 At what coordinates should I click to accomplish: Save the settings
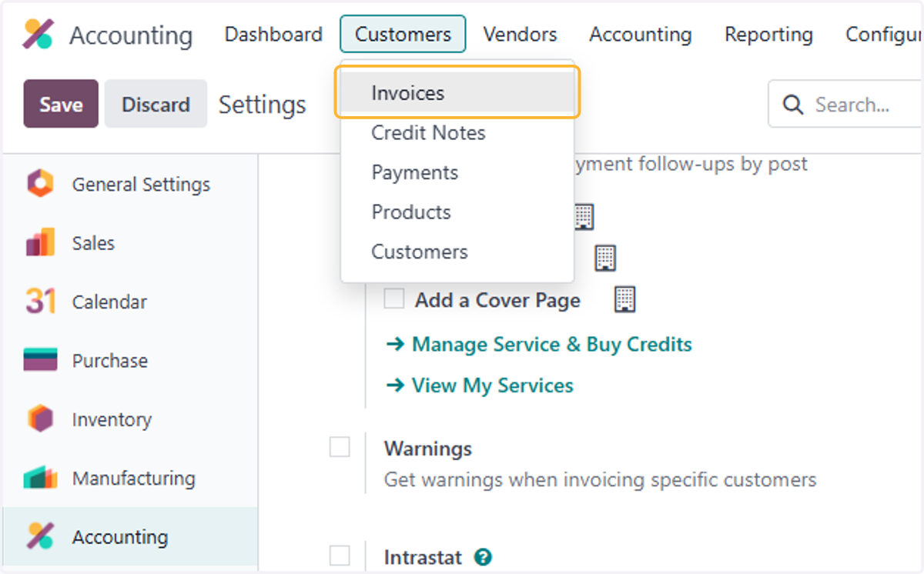point(61,104)
